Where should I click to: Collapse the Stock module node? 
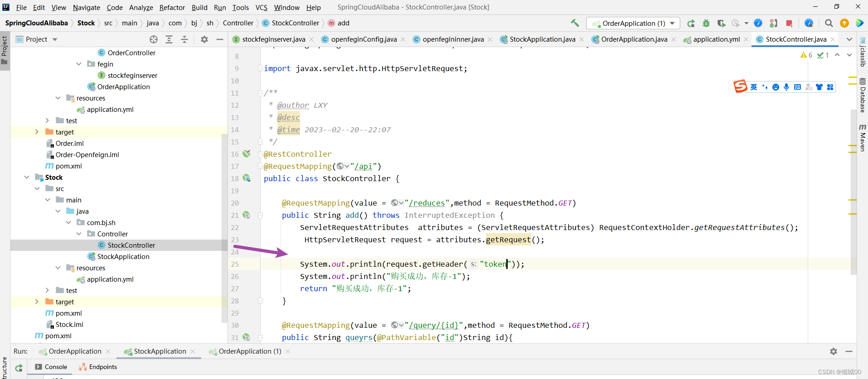click(27, 177)
